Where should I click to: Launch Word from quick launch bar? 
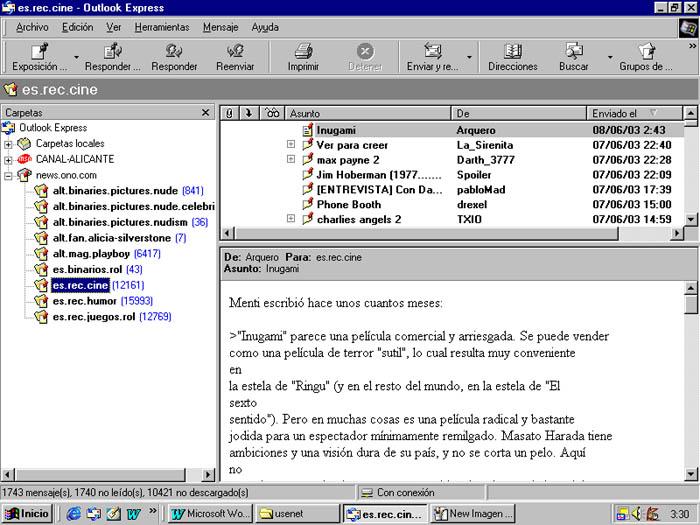[x=133, y=514]
